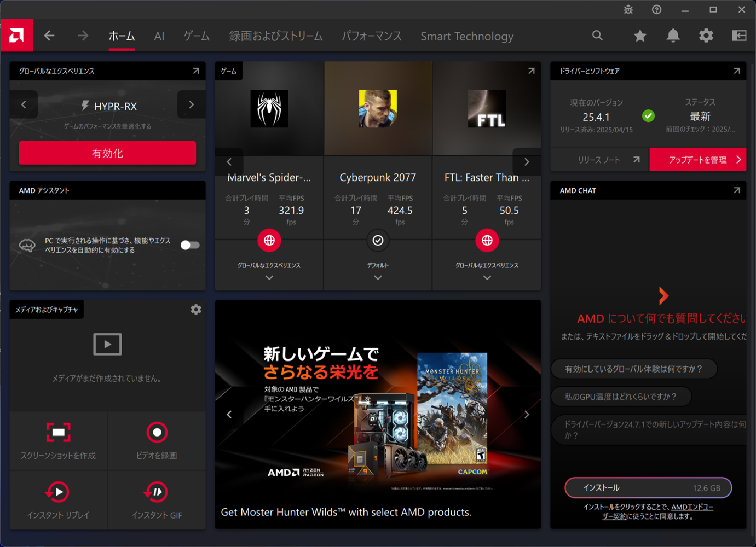Click the bug report icon
This screenshot has height=547, width=756.
pyautogui.click(x=628, y=10)
